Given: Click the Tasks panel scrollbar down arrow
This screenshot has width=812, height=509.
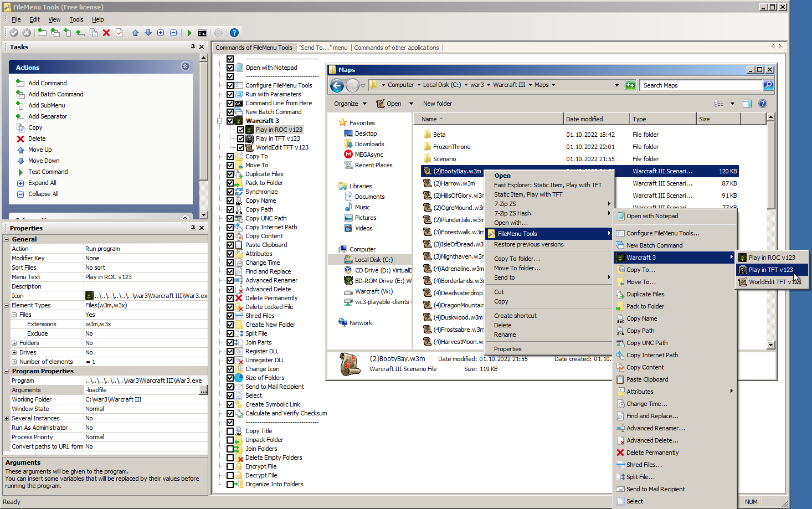Looking at the screenshot, I should pyautogui.click(x=203, y=214).
